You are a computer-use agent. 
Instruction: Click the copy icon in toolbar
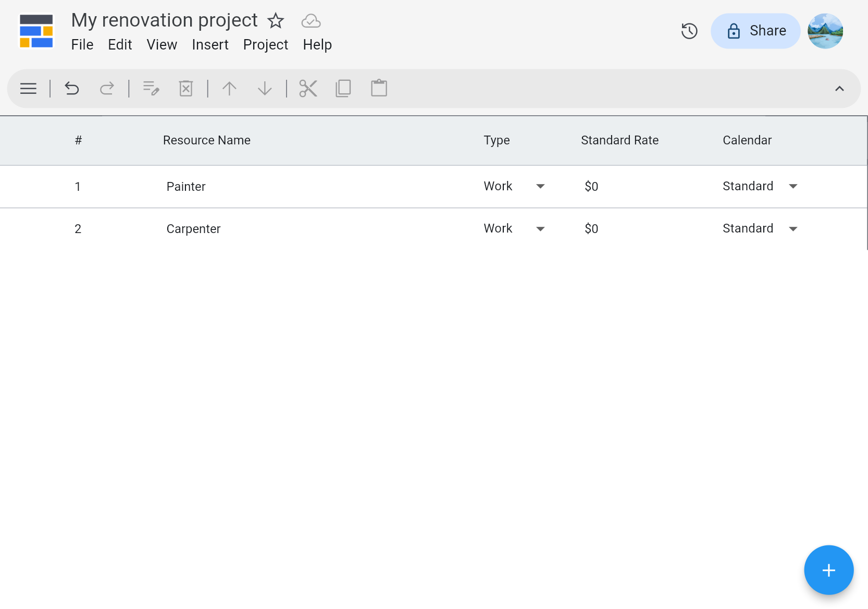click(x=343, y=89)
